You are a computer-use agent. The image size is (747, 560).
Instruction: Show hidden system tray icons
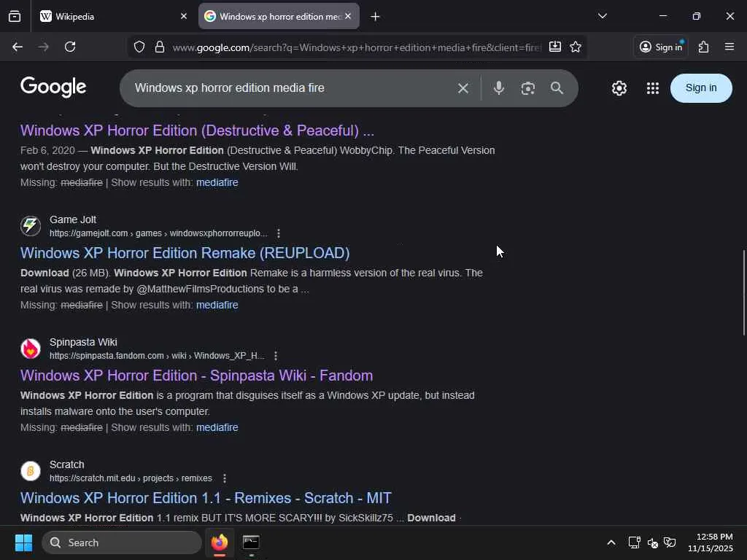611,542
